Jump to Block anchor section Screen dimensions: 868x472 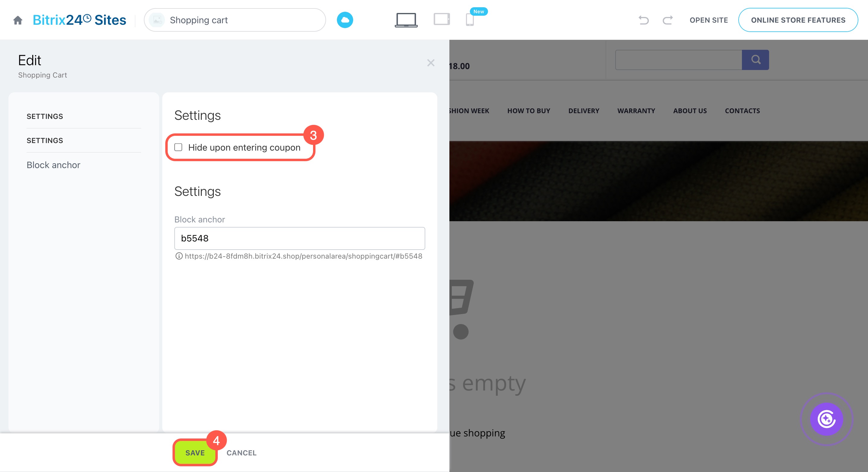tap(53, 165)
